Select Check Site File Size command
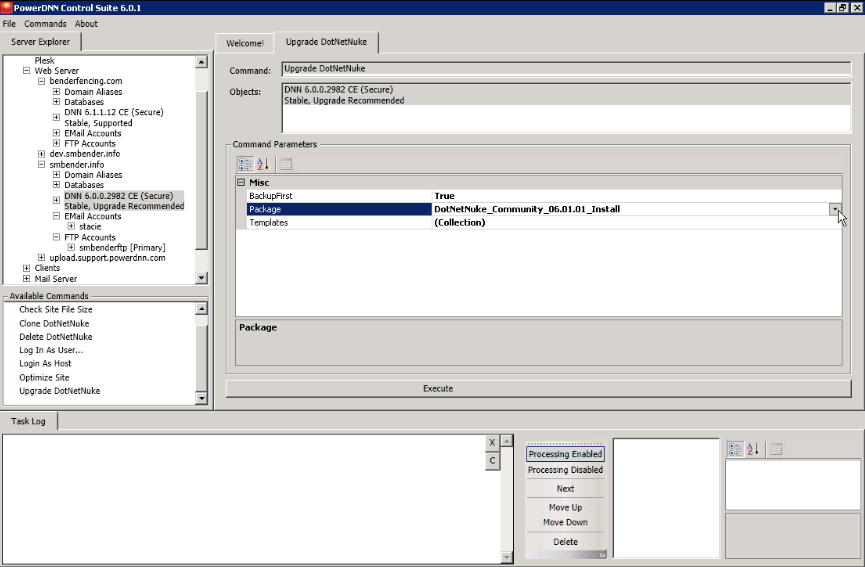Image resolution: width=865 pixels, height=567 pixels. (x=56, y=309)
